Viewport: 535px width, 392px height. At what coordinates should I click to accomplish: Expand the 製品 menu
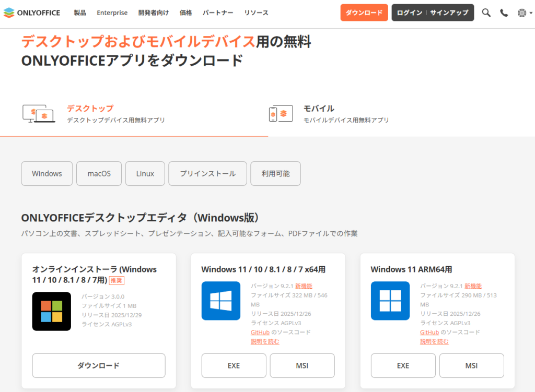coord(80,13)
